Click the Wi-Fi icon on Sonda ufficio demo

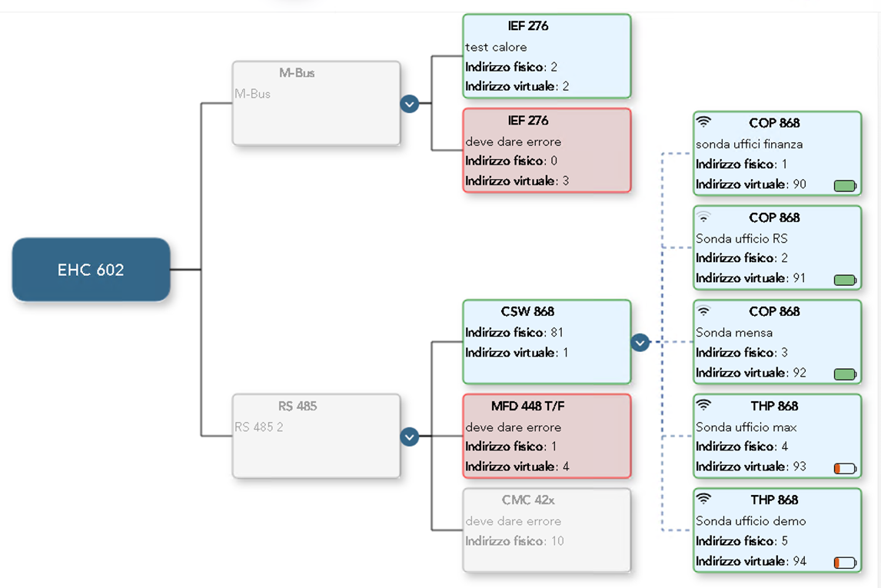(703, 500)
